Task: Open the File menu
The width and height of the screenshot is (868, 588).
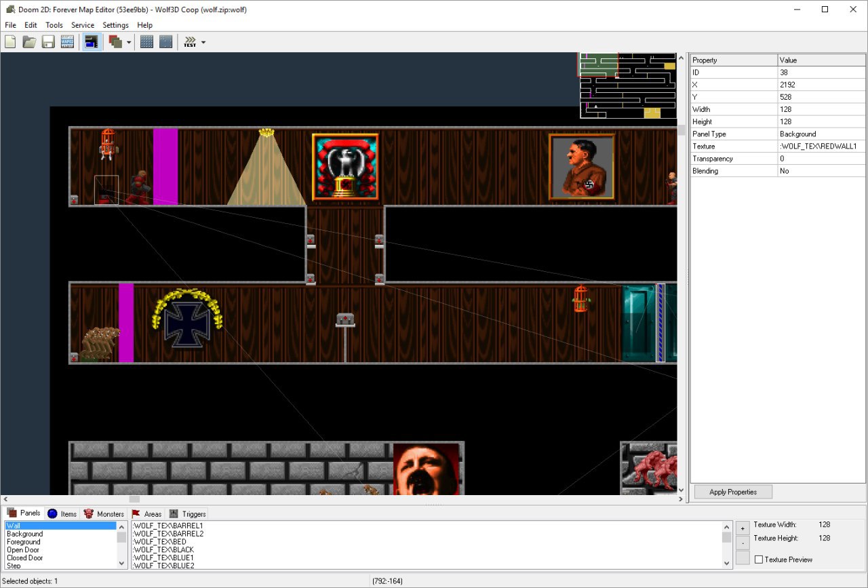Action: [10, 25]
